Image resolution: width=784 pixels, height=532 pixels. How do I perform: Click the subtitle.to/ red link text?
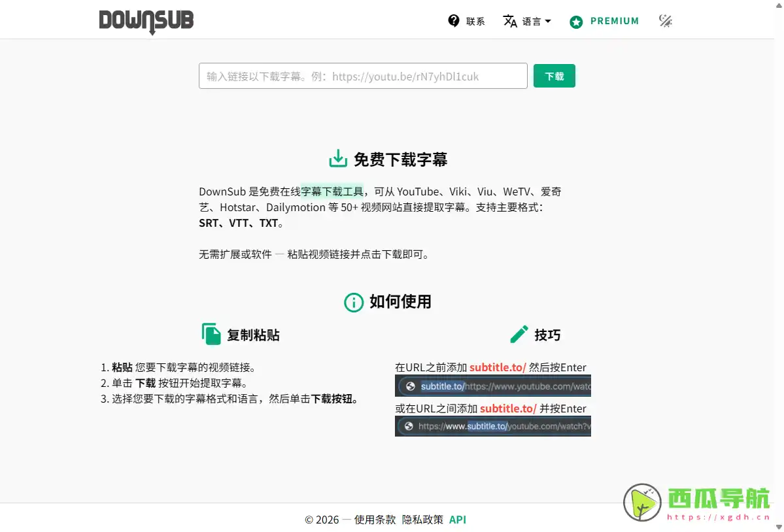pos(496,367)
